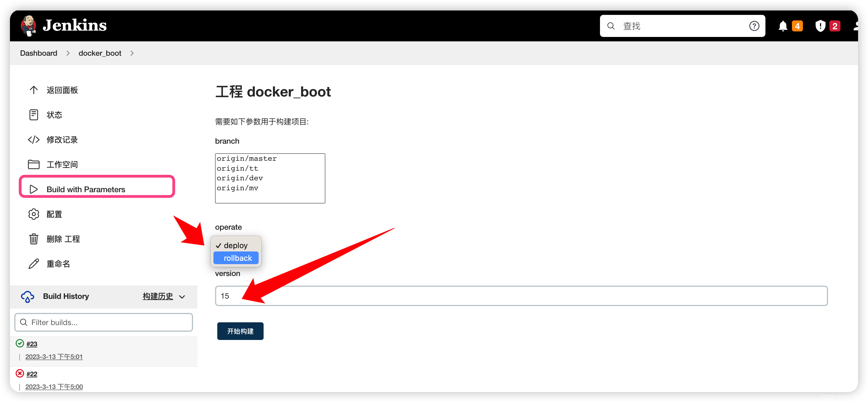Select origin/dev in branch list
Viewport: 868px width, 402px height.
[x=240, y=178]
